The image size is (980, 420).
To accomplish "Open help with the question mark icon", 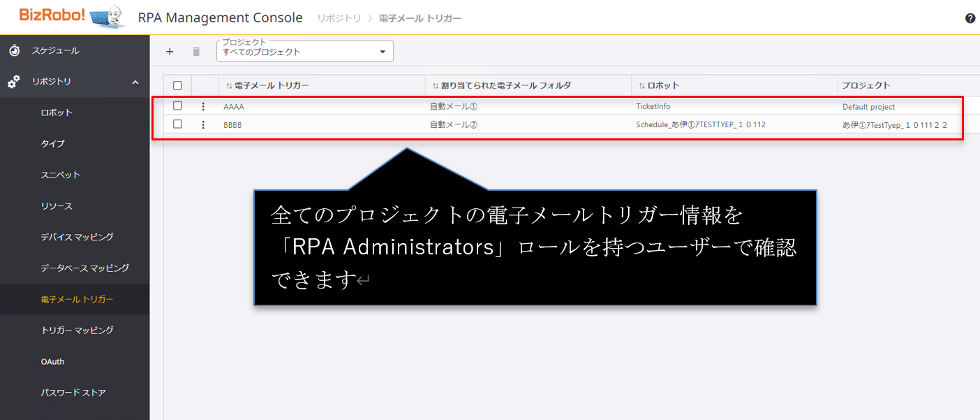I will (x=970, y=18).
